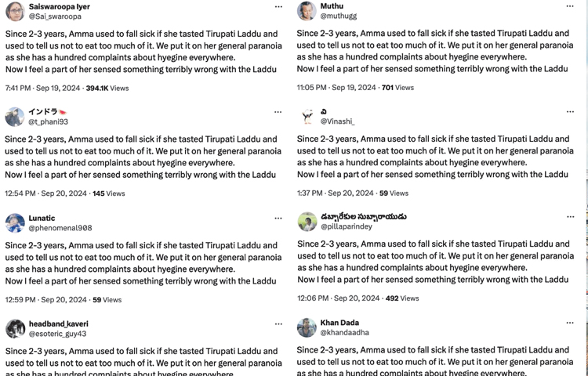
Task: Visit the @phenomenal908 profile handle
Action: coord(60,228)
